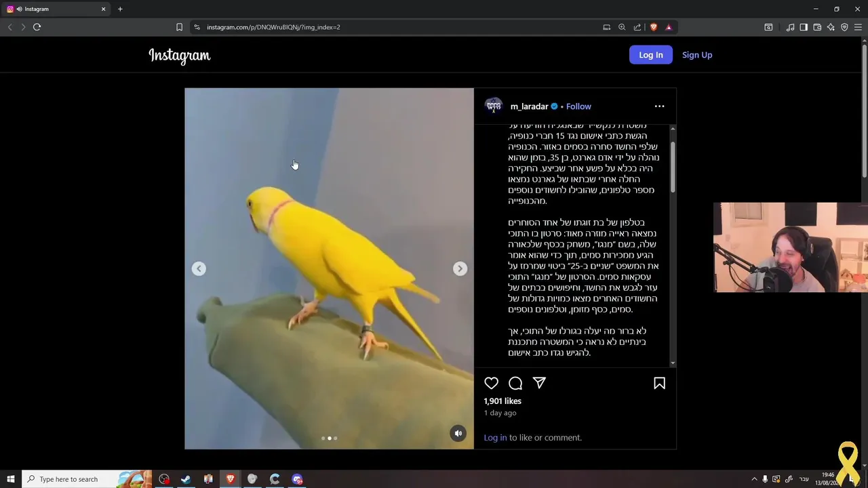Click the microphone icon in system tray
Screen dimensions: 868x488
(x=765, y=479)
